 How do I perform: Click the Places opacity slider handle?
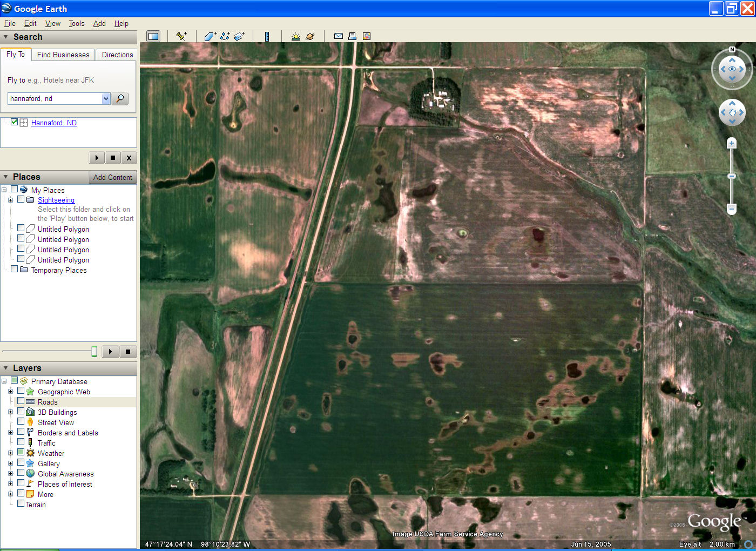point(94,352)
